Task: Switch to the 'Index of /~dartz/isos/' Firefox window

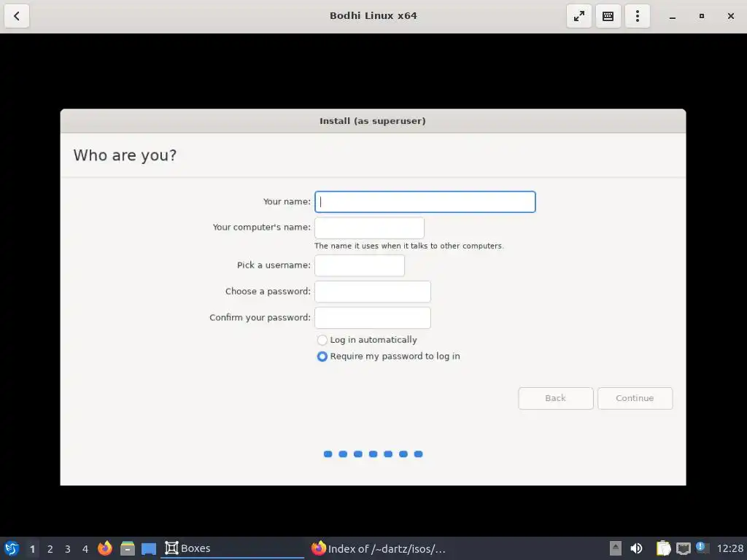Action: point(379,548)
